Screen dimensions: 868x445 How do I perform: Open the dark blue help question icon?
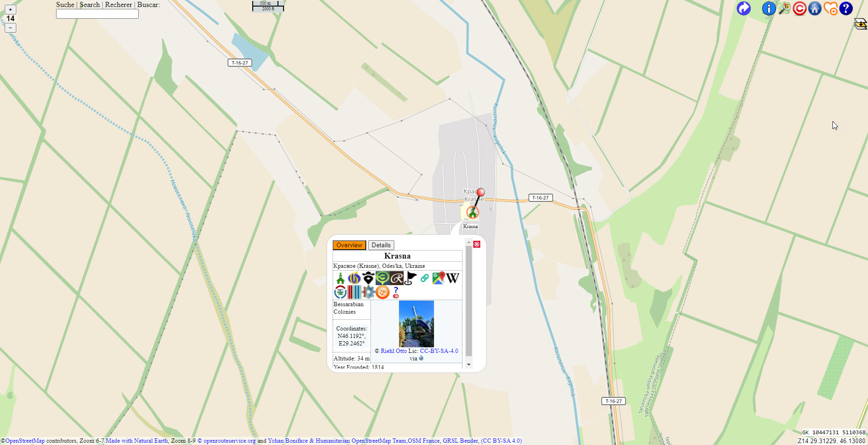(846, 8)
